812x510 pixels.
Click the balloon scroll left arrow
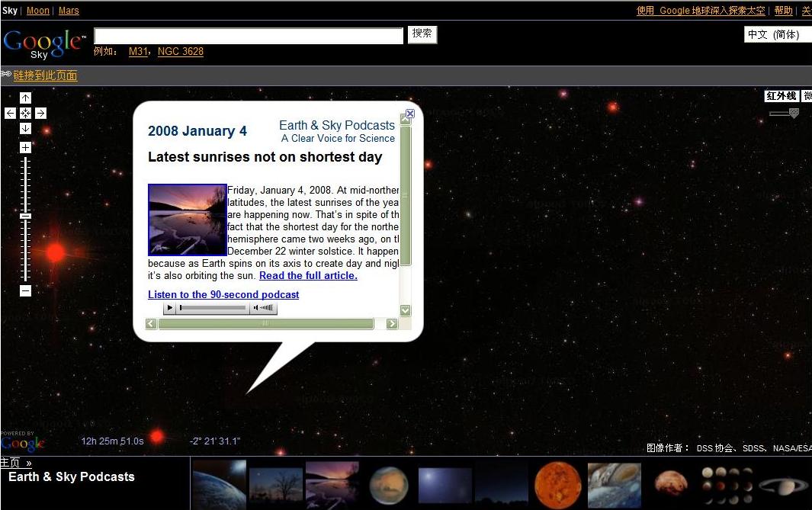[151, 323]
